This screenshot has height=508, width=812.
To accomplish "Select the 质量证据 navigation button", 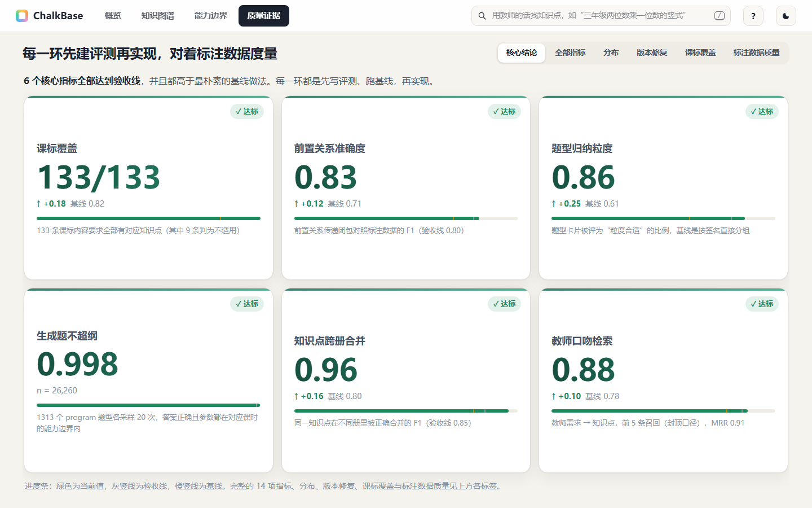I will [264, 16].
